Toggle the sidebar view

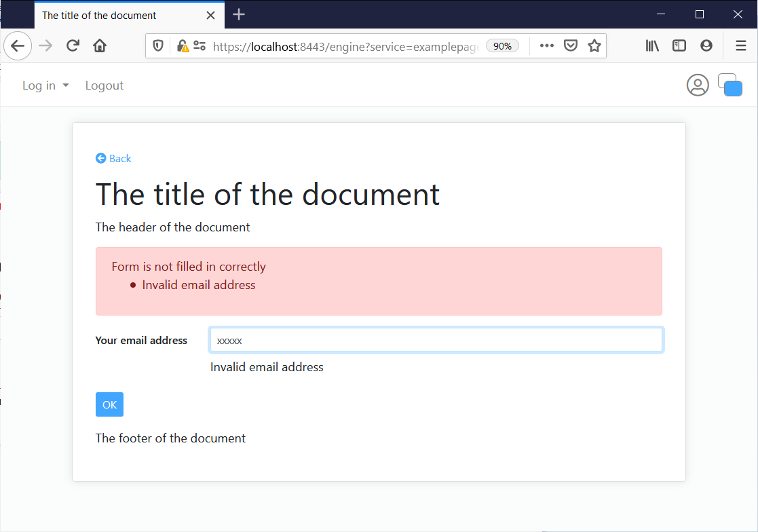(x=679, y=46)
